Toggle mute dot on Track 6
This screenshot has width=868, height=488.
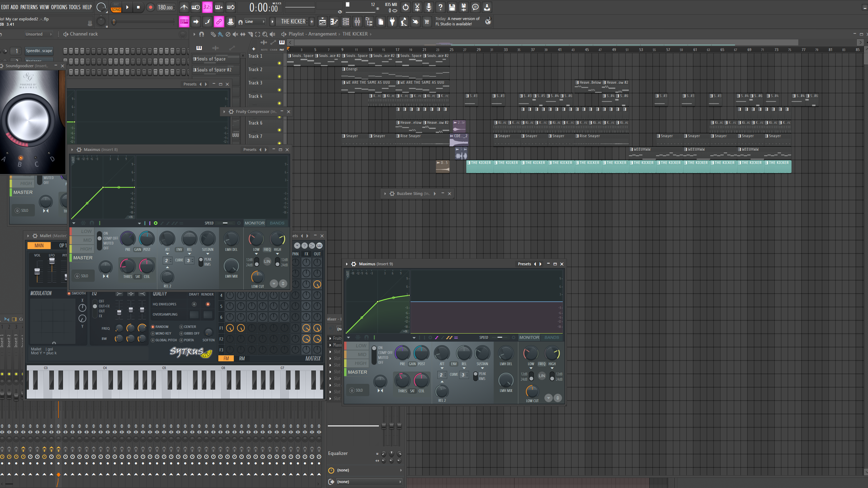tap(279, 130)
